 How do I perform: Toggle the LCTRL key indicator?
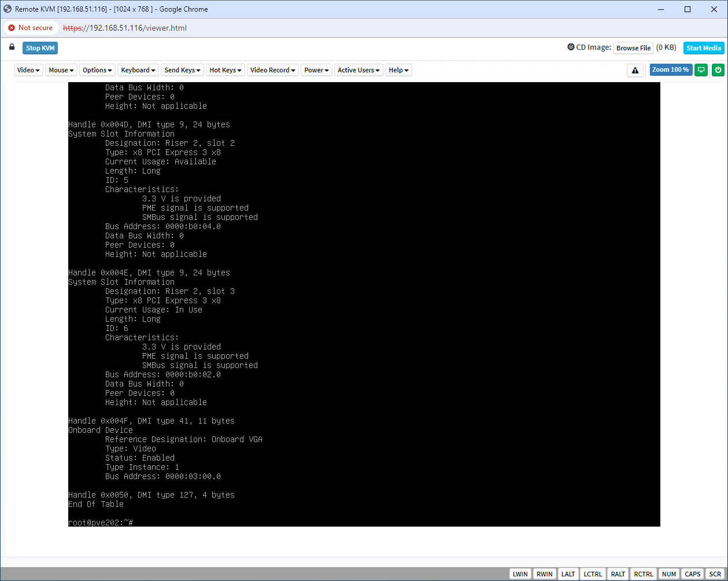coord(593,574)
